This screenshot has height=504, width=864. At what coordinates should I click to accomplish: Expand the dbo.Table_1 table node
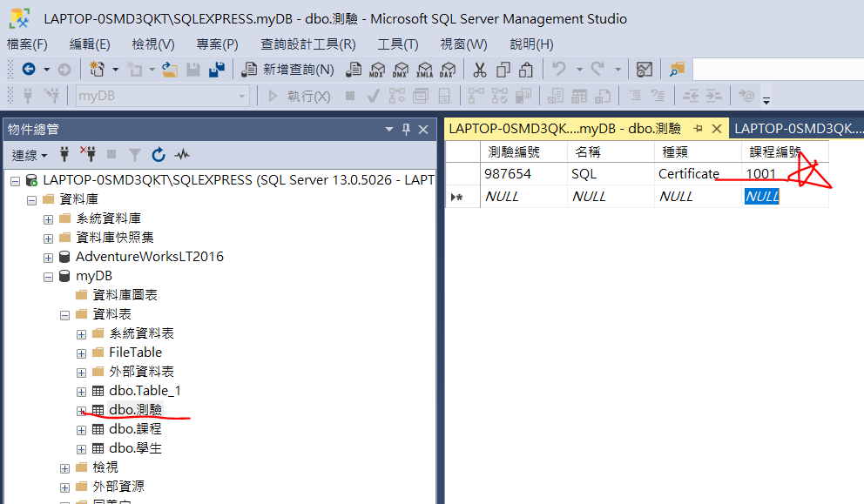(82, 392)
